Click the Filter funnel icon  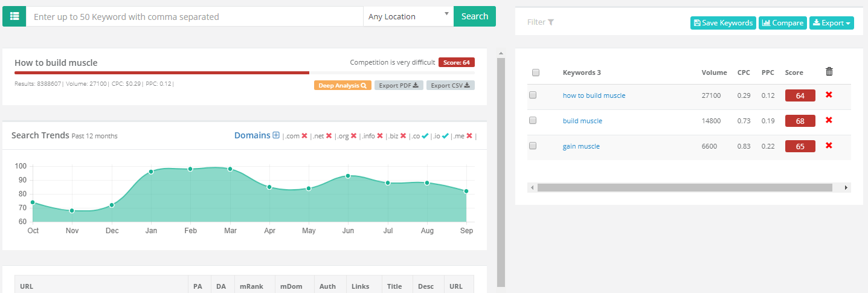tap(551, 22)
